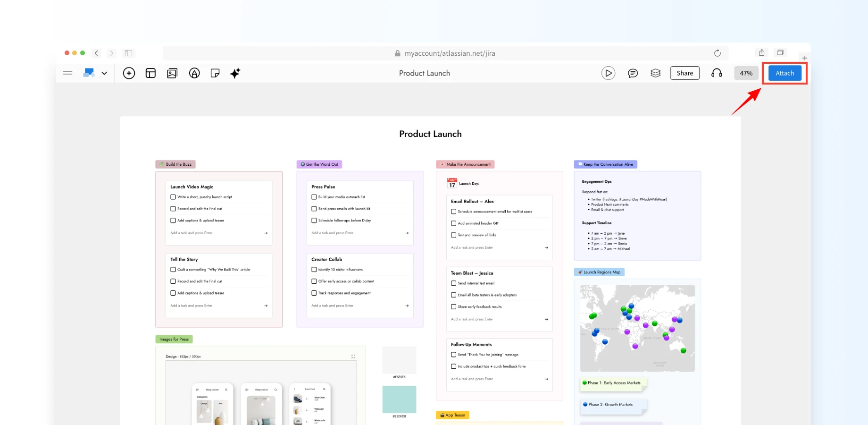Submit arrow in Email Rollout add-task row
Viewport: 868px width, 425px height.
coord(546,247)
